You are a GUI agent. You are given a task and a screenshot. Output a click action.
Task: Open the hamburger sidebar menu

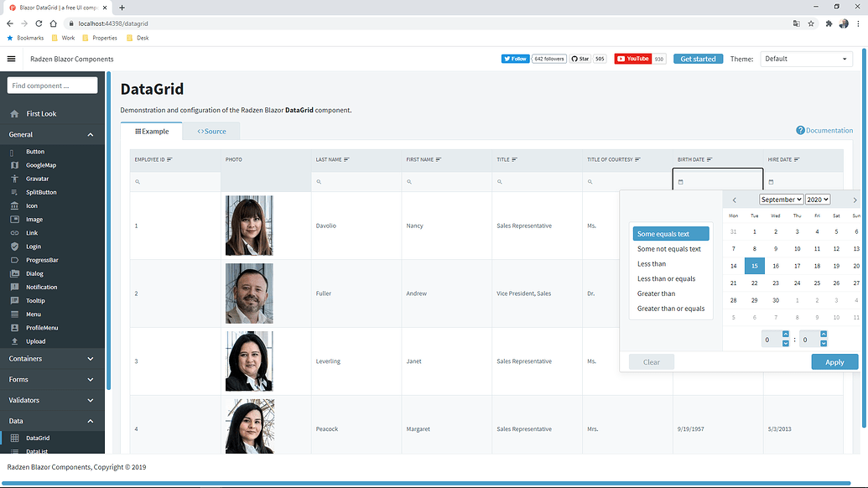tap(11, 59)
